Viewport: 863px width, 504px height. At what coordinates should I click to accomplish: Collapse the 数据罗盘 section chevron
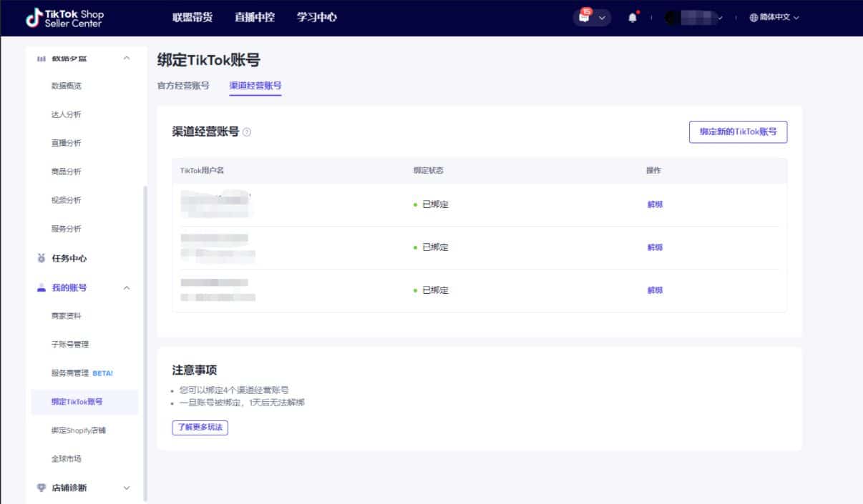pos(127,58)
